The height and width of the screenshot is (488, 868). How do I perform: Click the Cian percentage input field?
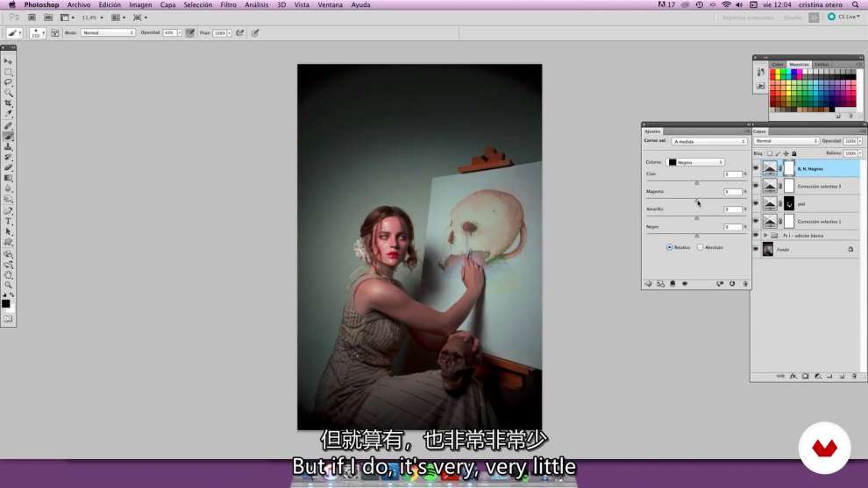[733, 174]
